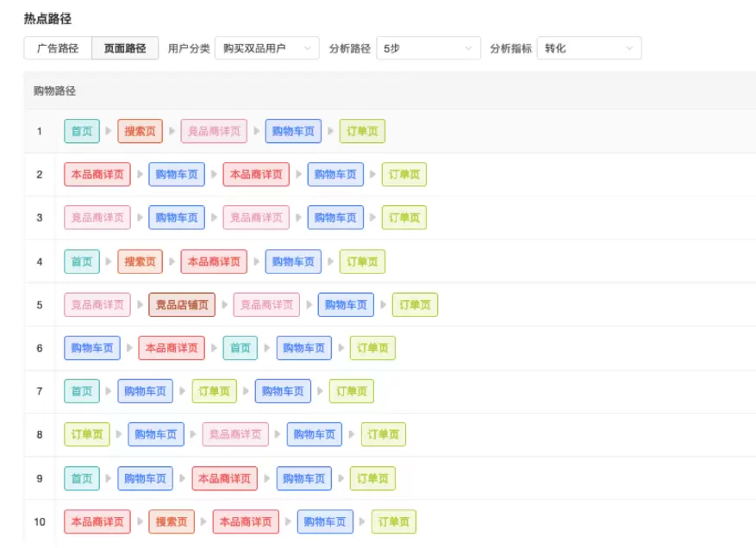Select the 竞品商详页 tag in row 8
756x548 pixels.
(x=235, y=434)
